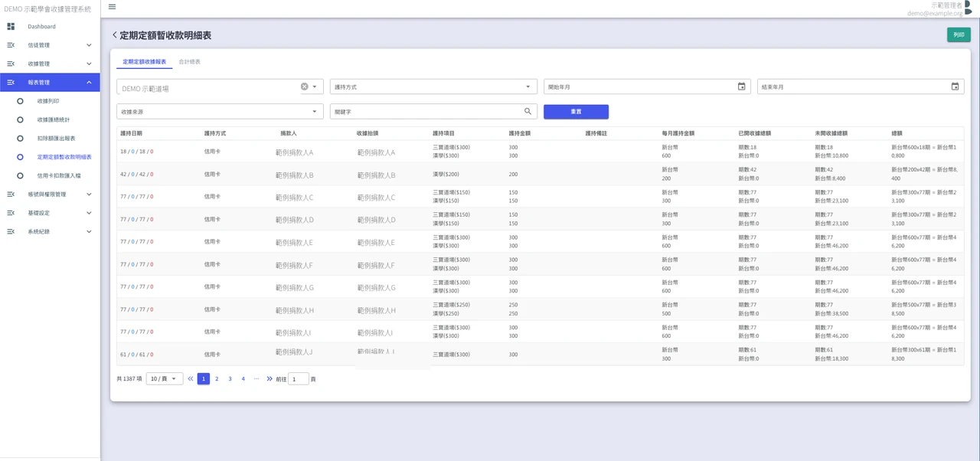The width and height of the screenshot is (980, 461).
Task: Open 信用卡扣款匯入檔 in the sidebar
Action: pyautogui.click(x=59, y=175)
